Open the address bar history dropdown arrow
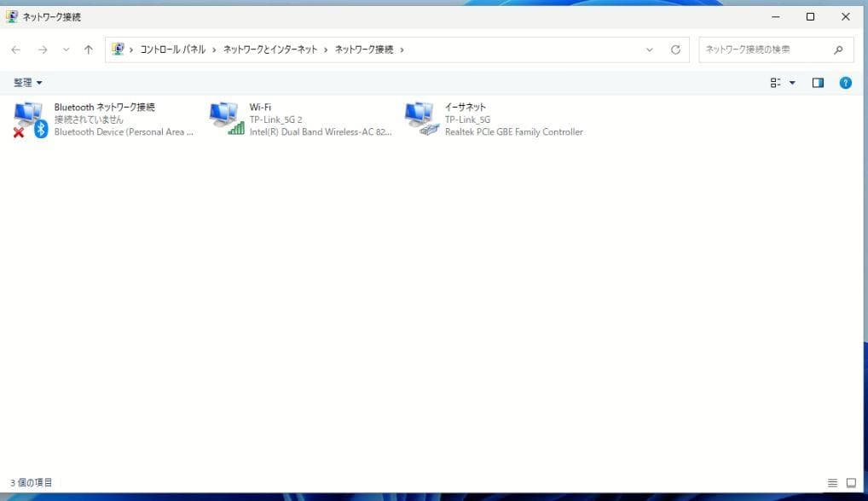The image size is (868, 501). 649,50
